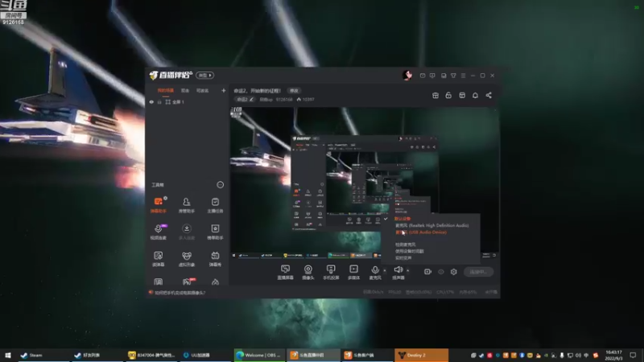Screen dimensions: 644x362
Task: Select 麦克风 (Realtek High Definition Audio) device
Action: click(x=431, y=225)
